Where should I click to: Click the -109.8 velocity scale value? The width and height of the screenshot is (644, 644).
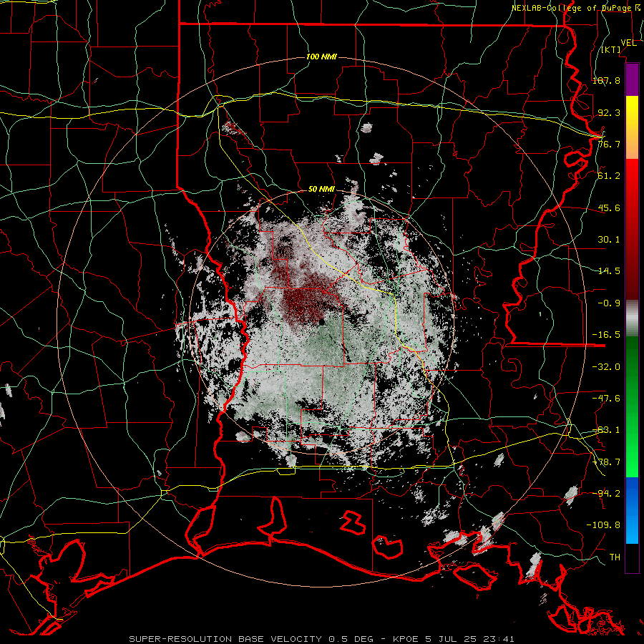603,525
